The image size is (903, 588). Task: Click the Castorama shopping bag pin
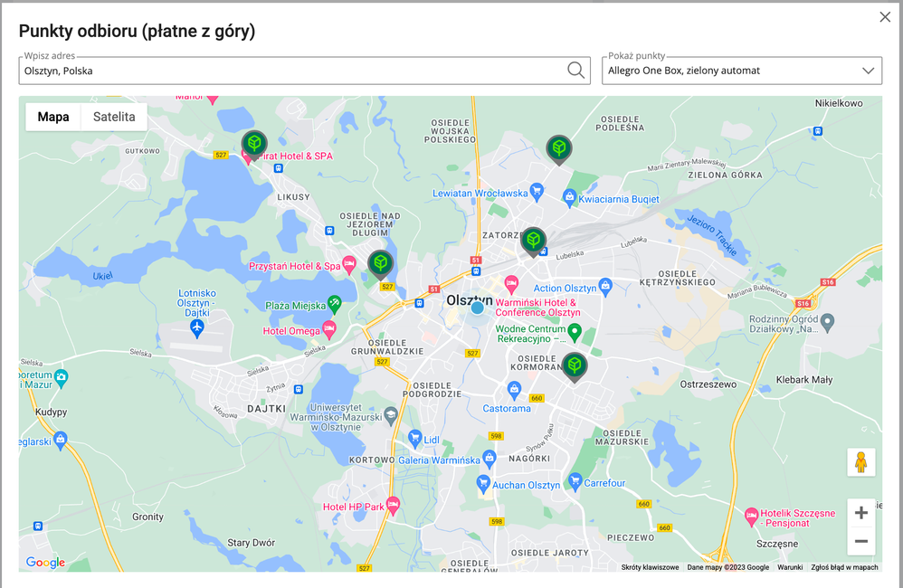point(514,390)
